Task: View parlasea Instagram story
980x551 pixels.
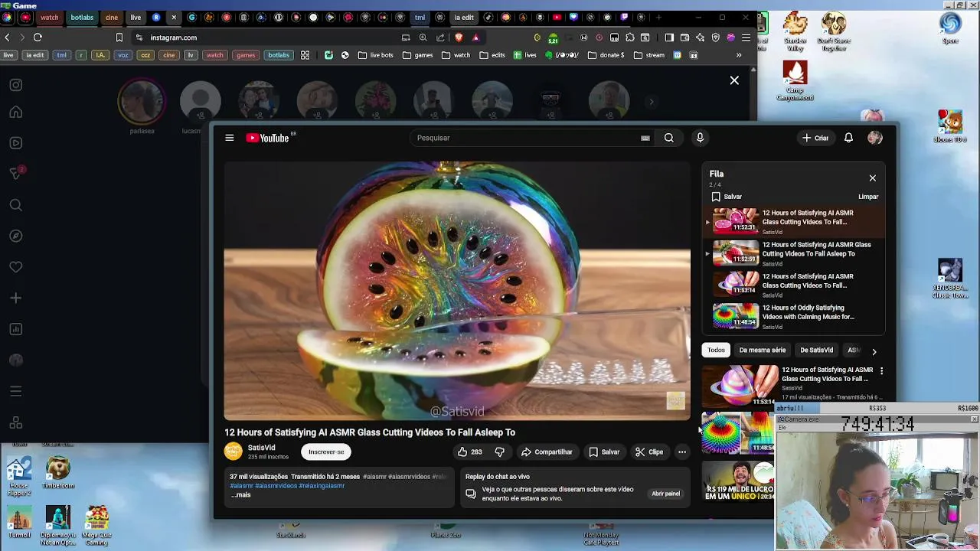Action: (142, 101)
